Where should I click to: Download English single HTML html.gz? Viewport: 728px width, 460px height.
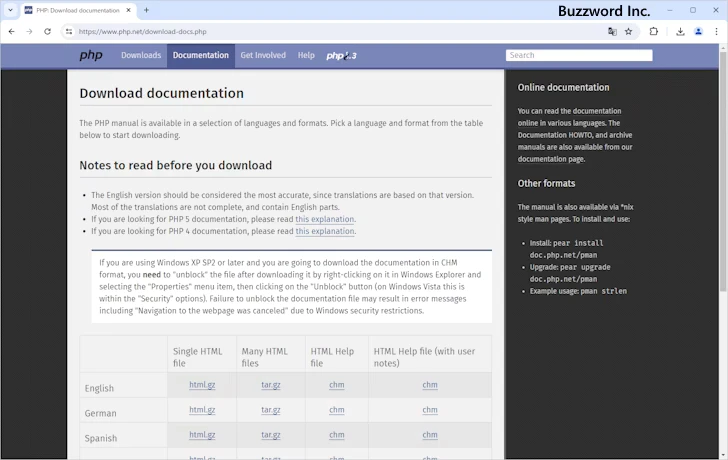coord(202,385)
